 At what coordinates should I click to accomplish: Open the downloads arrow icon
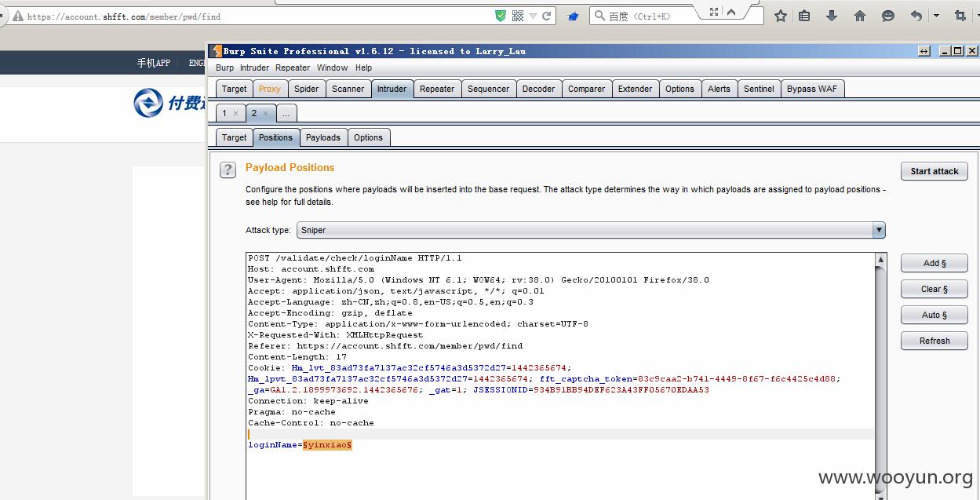[832, 16]
